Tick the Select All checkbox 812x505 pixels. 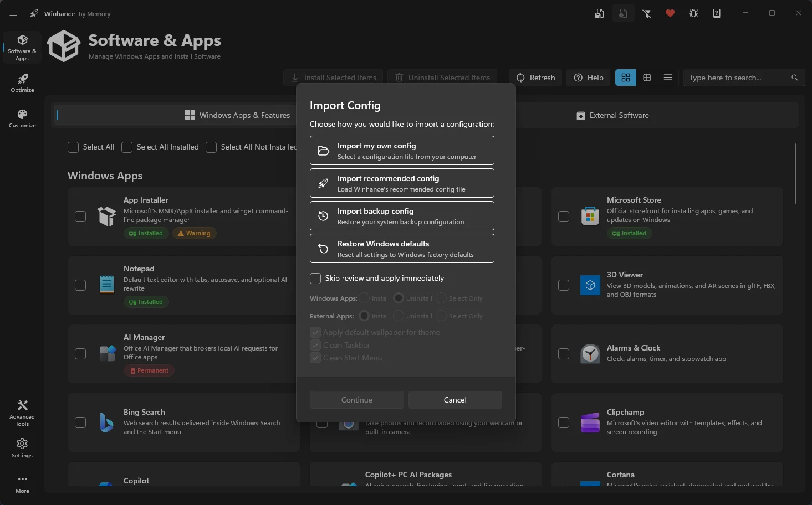coord(73,147)
